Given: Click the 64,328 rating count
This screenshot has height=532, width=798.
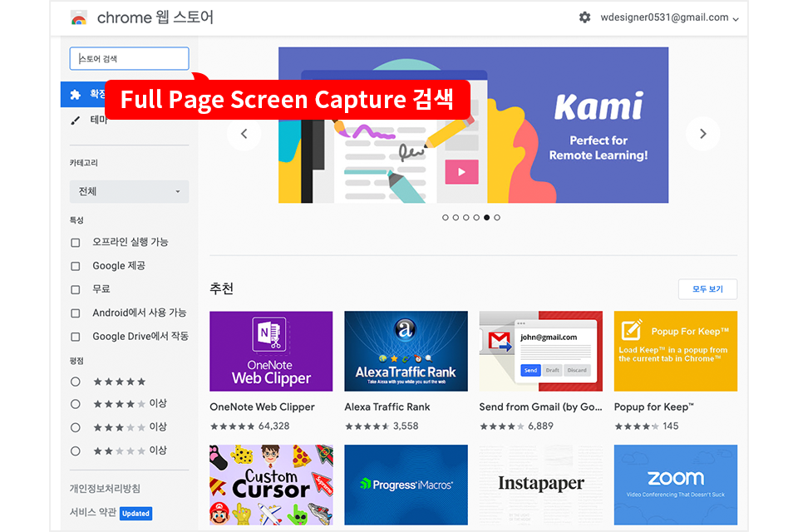Looking at the screenshot, I should (273, 426).
